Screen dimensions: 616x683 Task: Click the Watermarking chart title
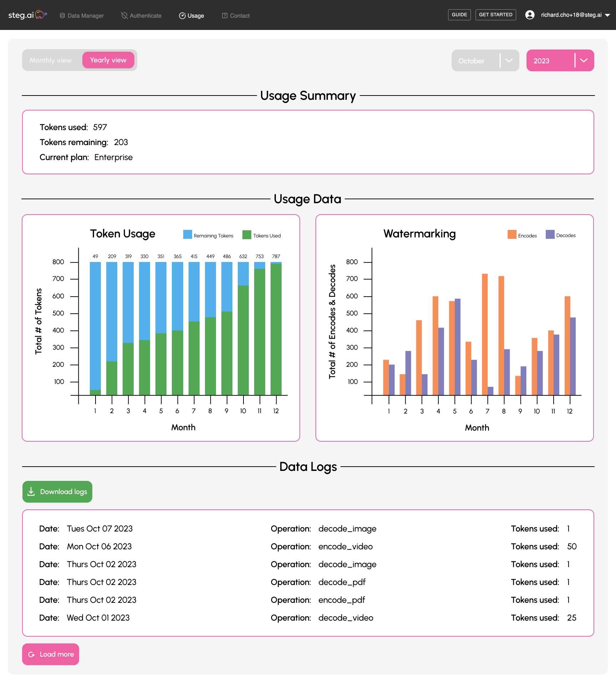(x=420, y=234)
